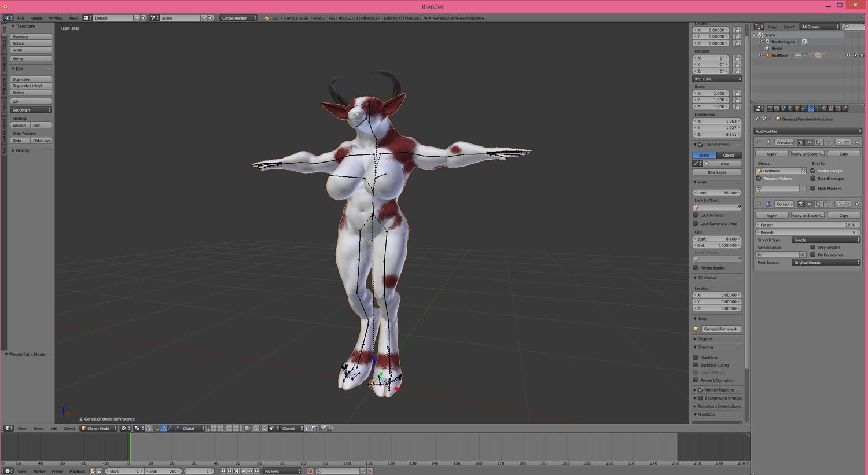868x475 pixels.
Task: Click the Factor slider in Corrective modifier
Action: tap(807, 225)
